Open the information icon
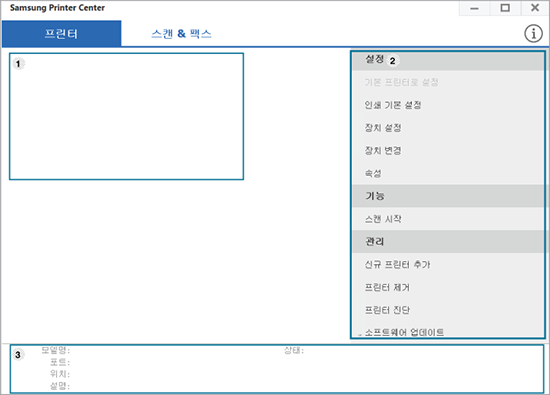Viewport: 550px width, 395px height. tap(533, 34)
